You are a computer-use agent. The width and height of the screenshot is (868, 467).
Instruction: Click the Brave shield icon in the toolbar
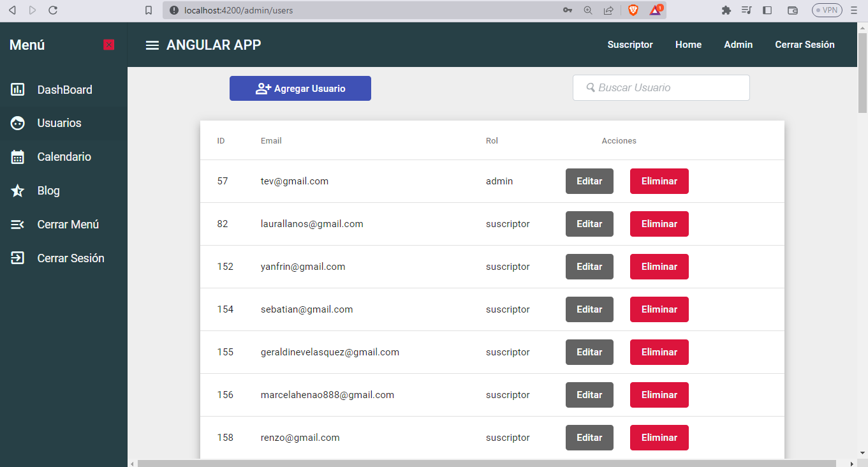coord(633,10)
